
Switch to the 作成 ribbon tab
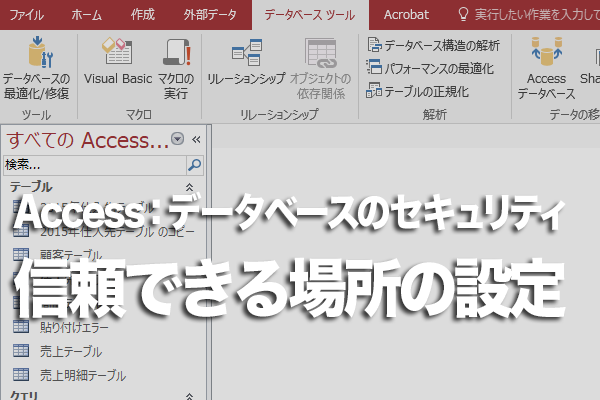tap(142, 15)
